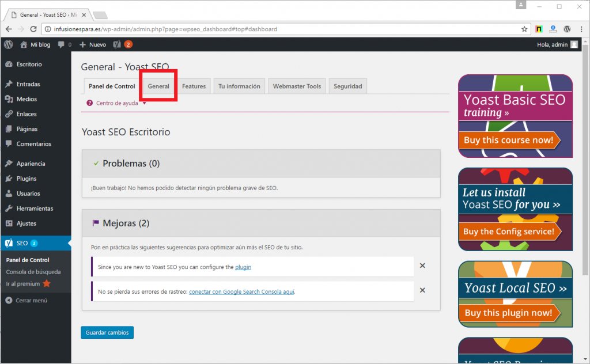Screen dimensions: 590x364
Task: Open the Chrome three-dot menu
Action: [x=581, y=29]
